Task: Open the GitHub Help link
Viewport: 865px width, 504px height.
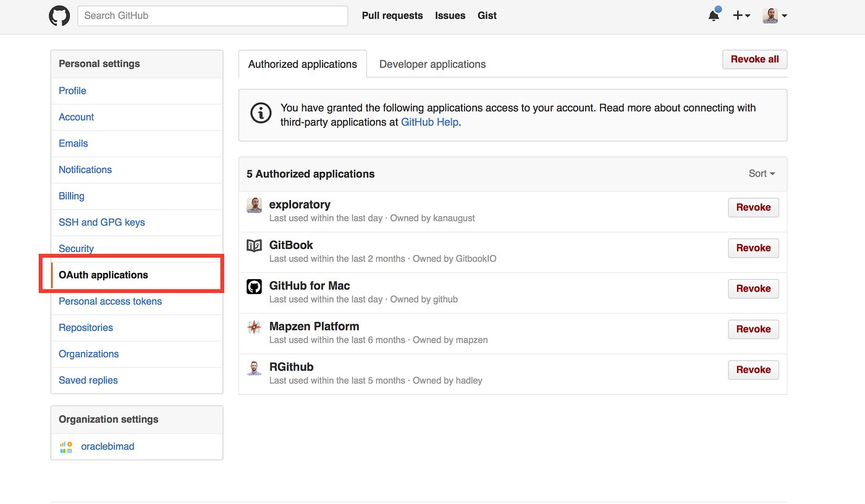Action: (429, 122)
